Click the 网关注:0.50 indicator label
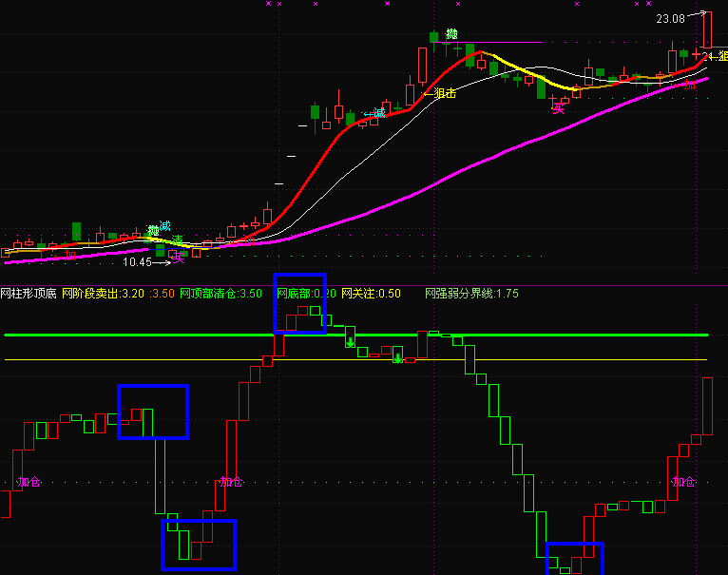The height and width of the screenshot is (575, 728). coord(371,294)
